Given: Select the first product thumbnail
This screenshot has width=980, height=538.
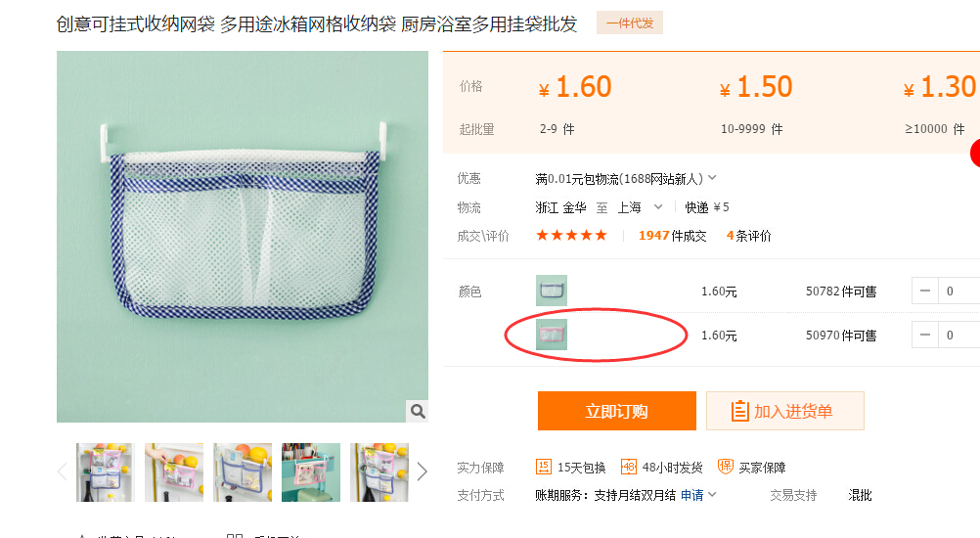Looking at the screenshot, I should click(x=105, y=472).
